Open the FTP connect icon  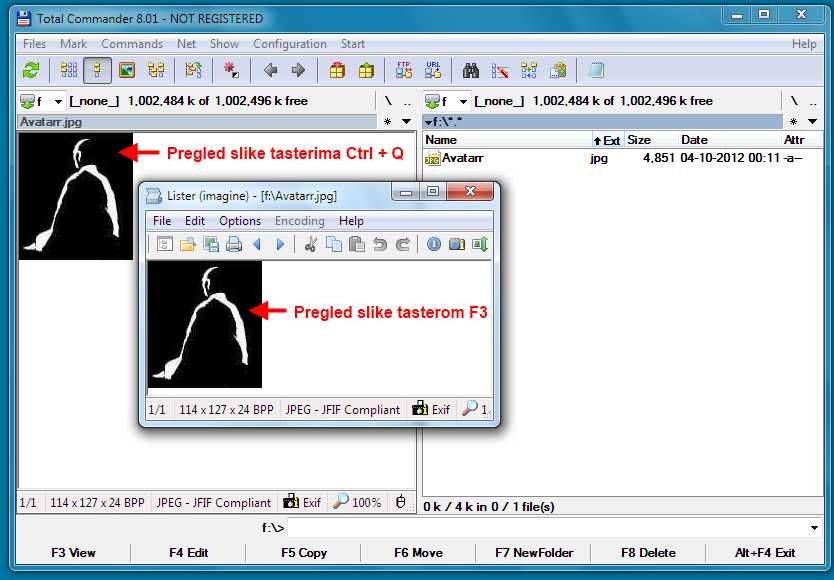(x=404, y=70)
